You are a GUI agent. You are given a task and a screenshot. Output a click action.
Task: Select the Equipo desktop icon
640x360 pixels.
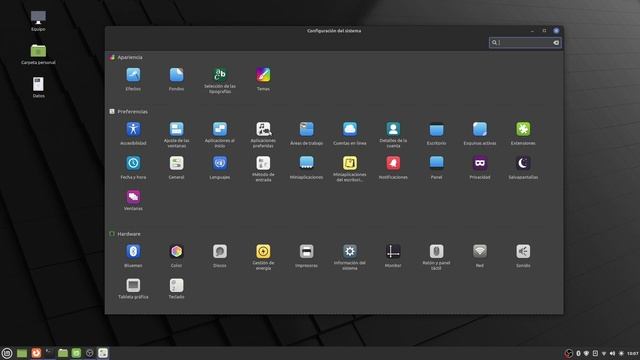(38, 21)
